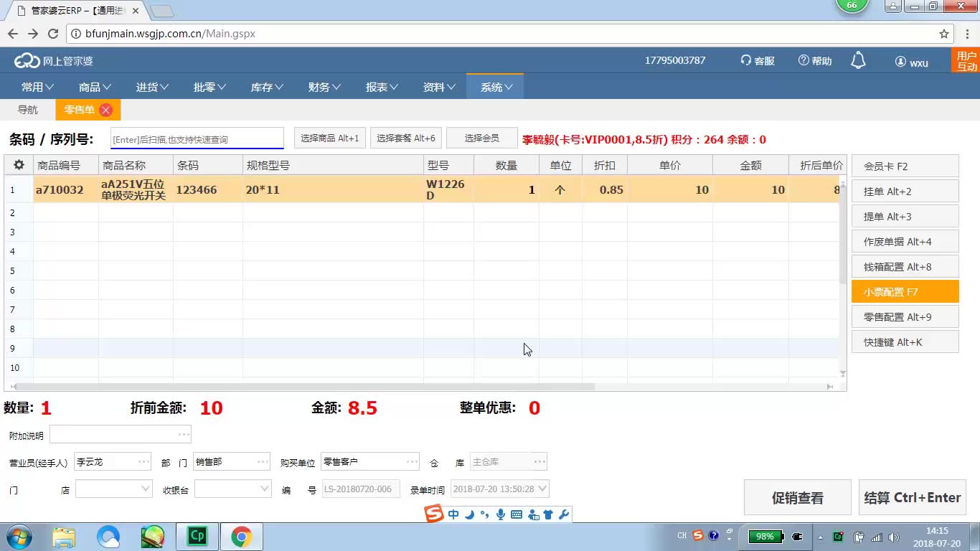Click 挂单 Alt+2 button

point(905,191)
